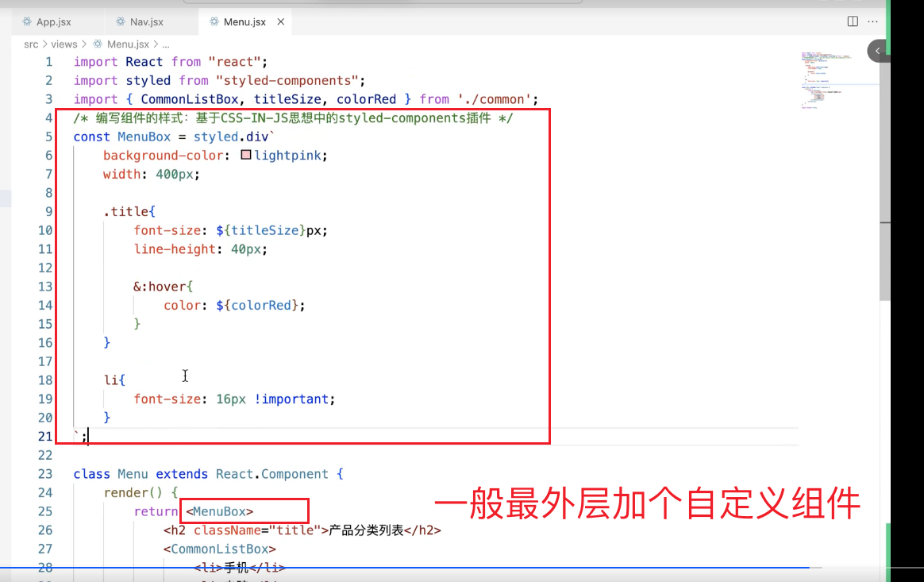
Task: Click the '&:hover{' selector
Action: pos(164,287)
